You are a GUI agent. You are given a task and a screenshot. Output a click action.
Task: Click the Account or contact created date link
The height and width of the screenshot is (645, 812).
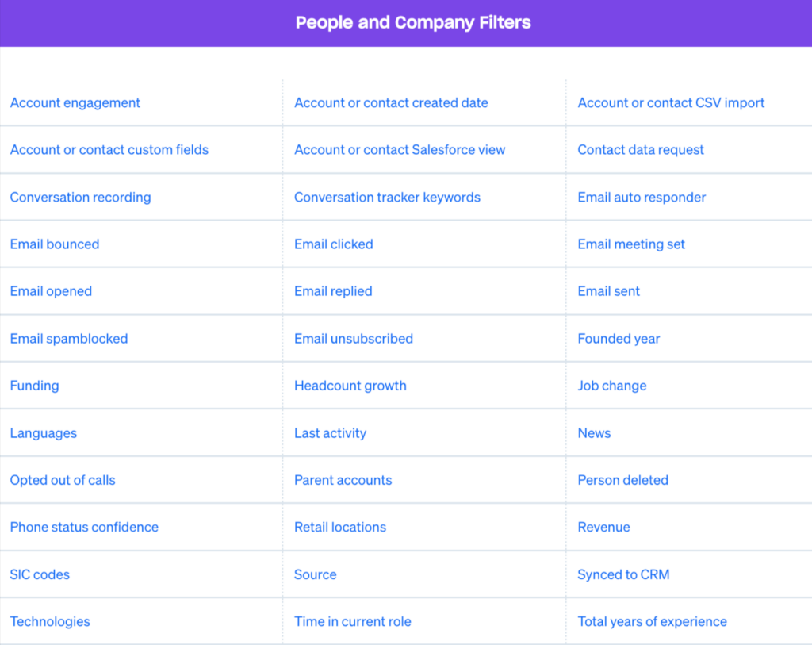[391, 103]
